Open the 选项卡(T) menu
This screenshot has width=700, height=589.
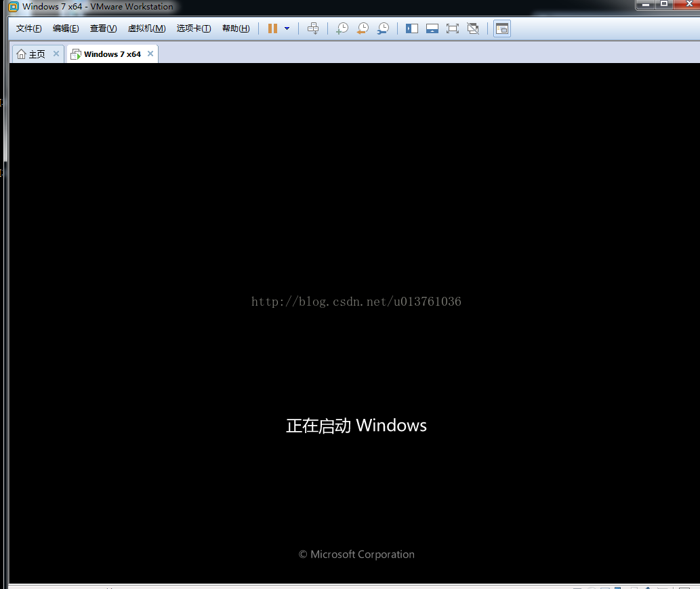click(194, 28)
